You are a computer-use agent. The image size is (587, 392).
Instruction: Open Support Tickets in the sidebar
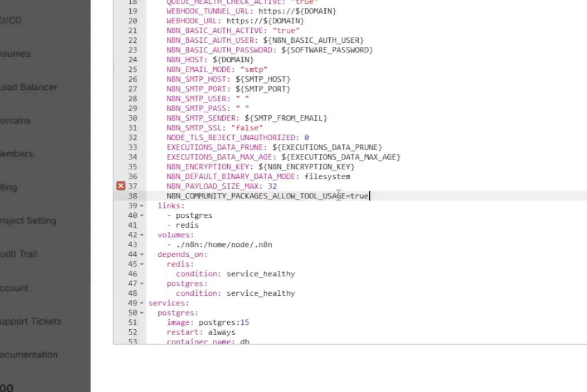pos(30,321)
